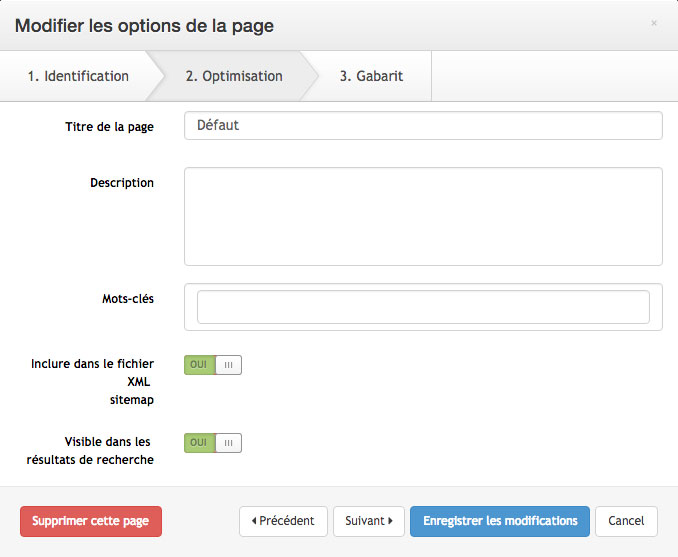Close the page options dialog with the X
The image size is (678, 557).
coord(654,23)
